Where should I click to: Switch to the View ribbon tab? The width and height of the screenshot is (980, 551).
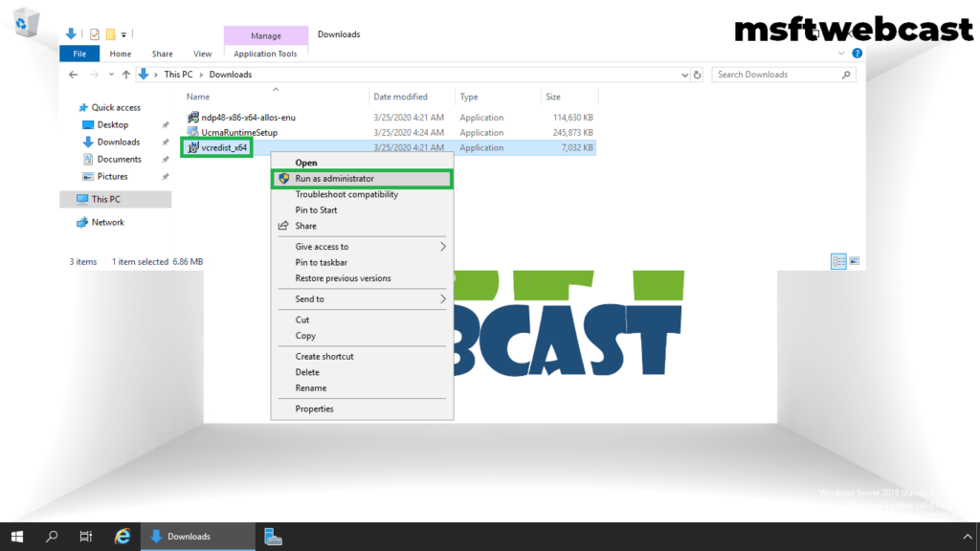pos(202,54)
